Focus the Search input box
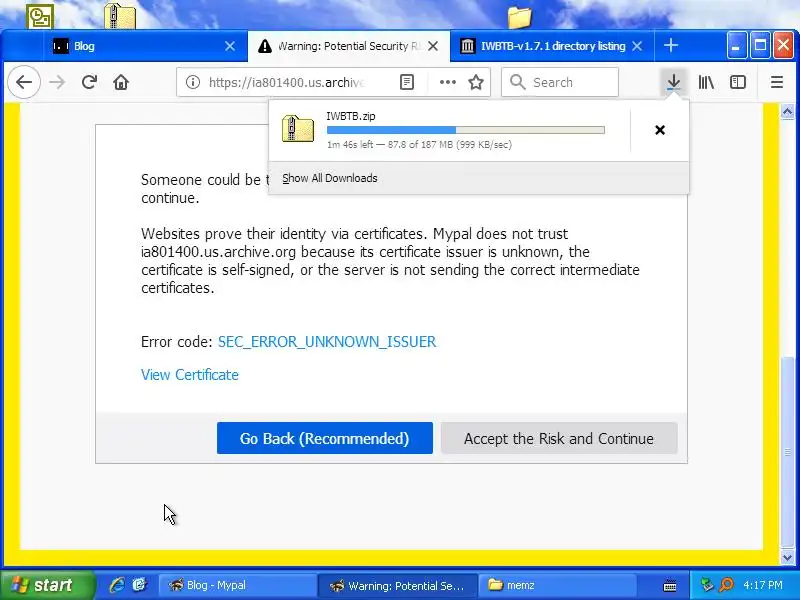 pos(560,82)
